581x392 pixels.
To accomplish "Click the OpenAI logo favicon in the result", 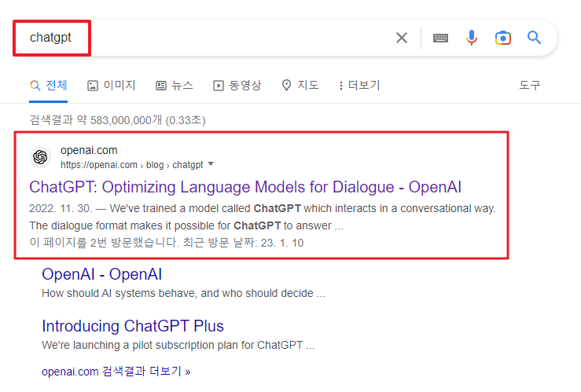I will [40, 157].
